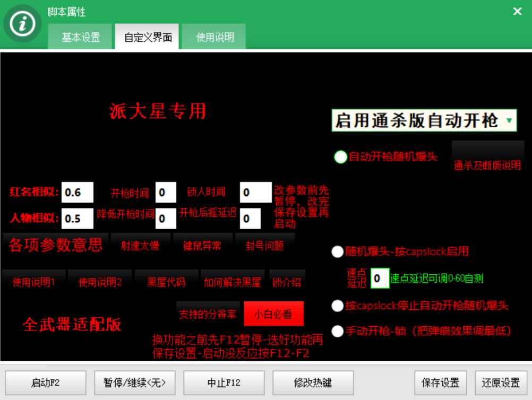Click 保存设置 to save settings
This screenshot has height=400, width=532.
coord(440,382)
